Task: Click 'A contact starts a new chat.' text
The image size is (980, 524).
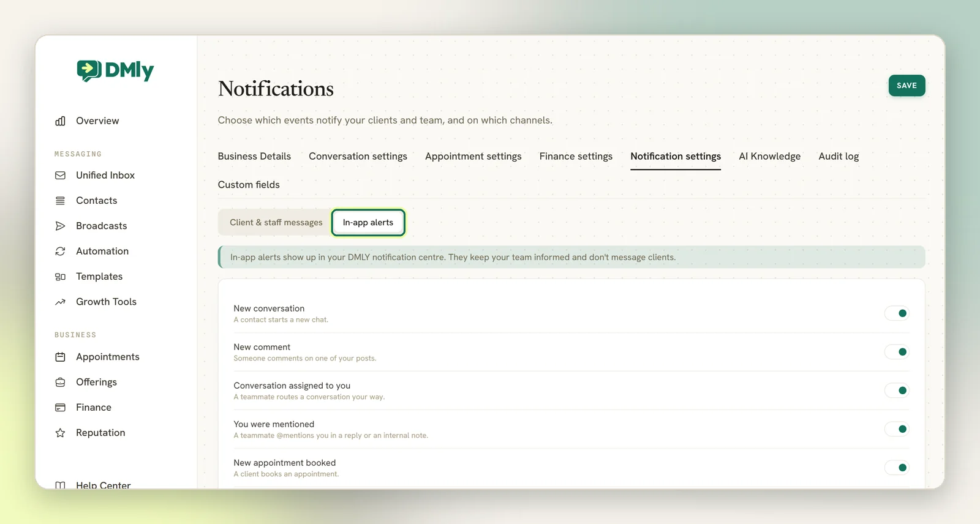Action: tap(281, 320)
